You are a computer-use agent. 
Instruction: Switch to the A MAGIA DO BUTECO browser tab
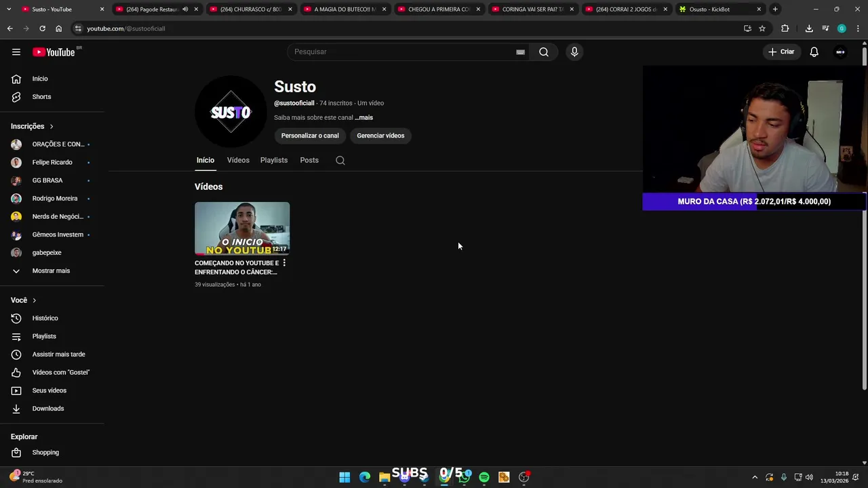point(344,9)
